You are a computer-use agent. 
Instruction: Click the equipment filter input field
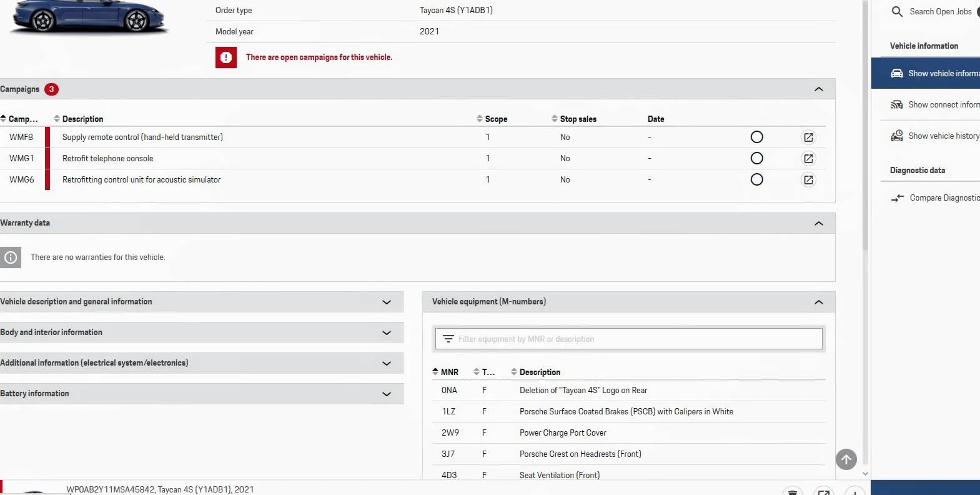[629, 339]
